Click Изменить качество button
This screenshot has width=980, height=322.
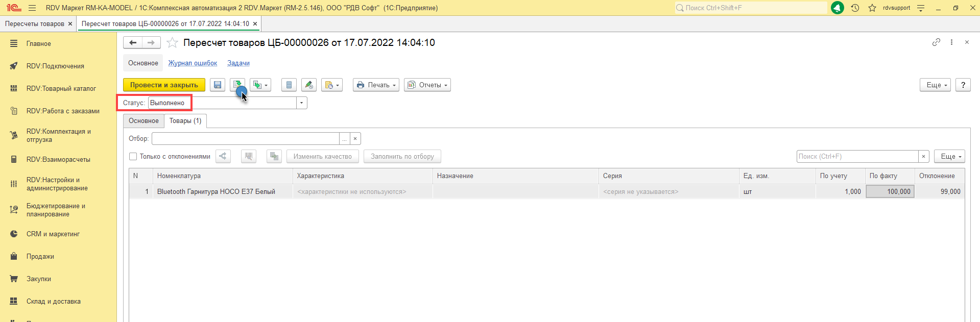323,157
